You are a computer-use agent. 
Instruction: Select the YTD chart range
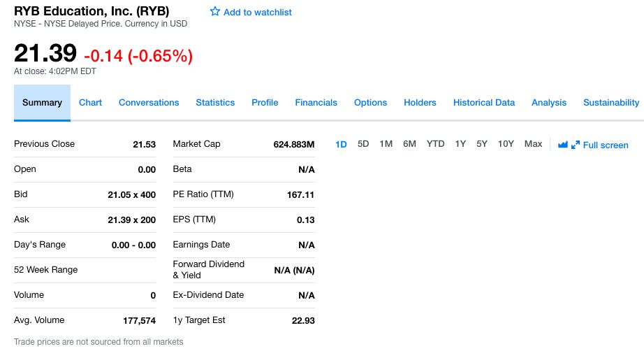point(435,144)
